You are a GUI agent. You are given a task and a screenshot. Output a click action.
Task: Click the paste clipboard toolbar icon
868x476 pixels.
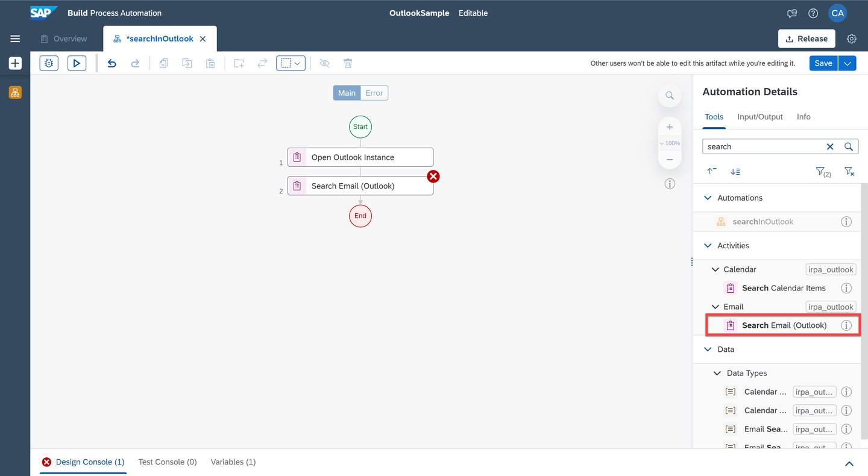coord(210,63)
